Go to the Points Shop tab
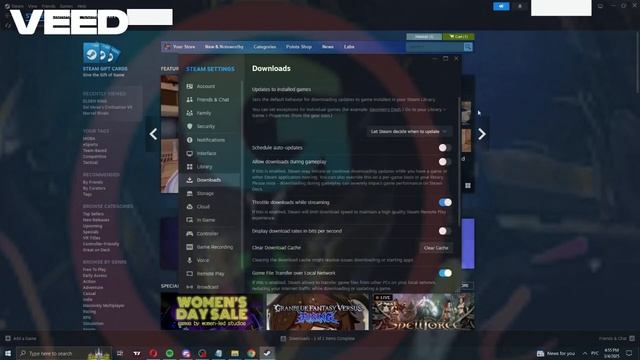Viewport: 640px width, 360px height. pyautogui.click(x=299, y=47)
